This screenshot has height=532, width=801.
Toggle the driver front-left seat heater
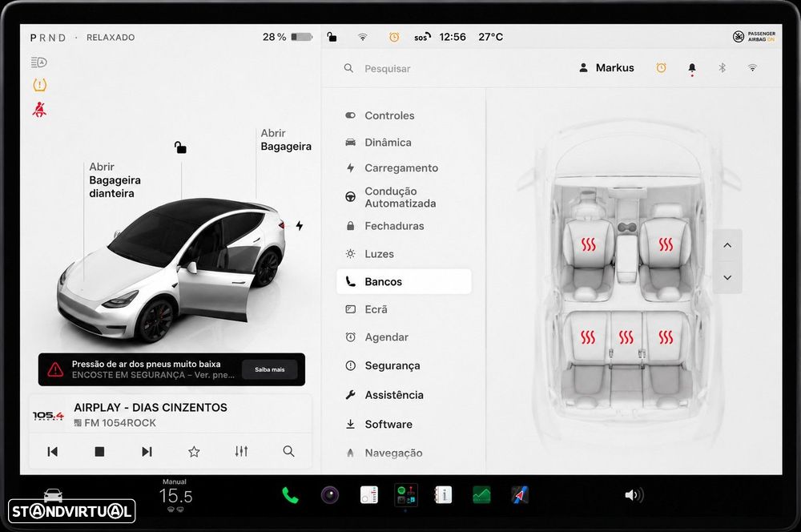pos(589,245)
